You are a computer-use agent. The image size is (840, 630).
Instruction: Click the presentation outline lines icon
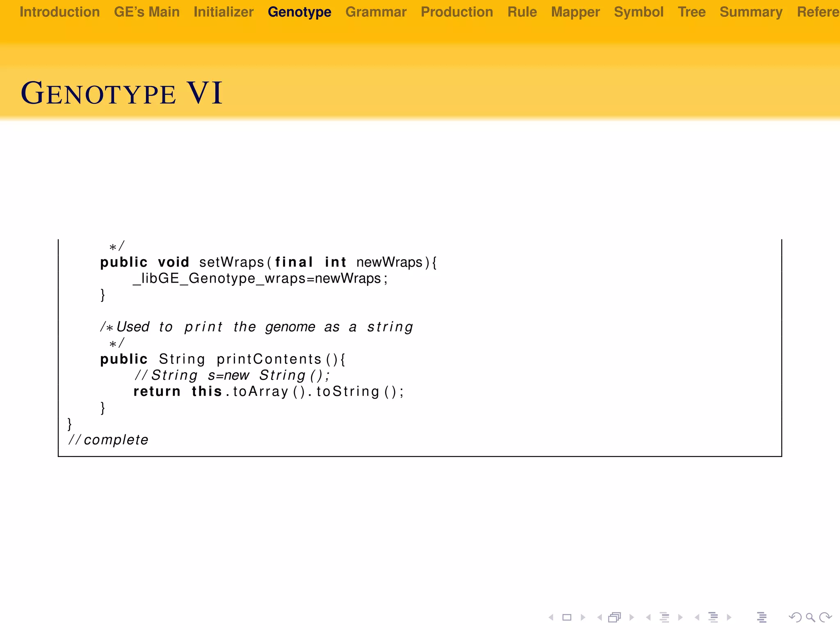[x=762, y=617]
